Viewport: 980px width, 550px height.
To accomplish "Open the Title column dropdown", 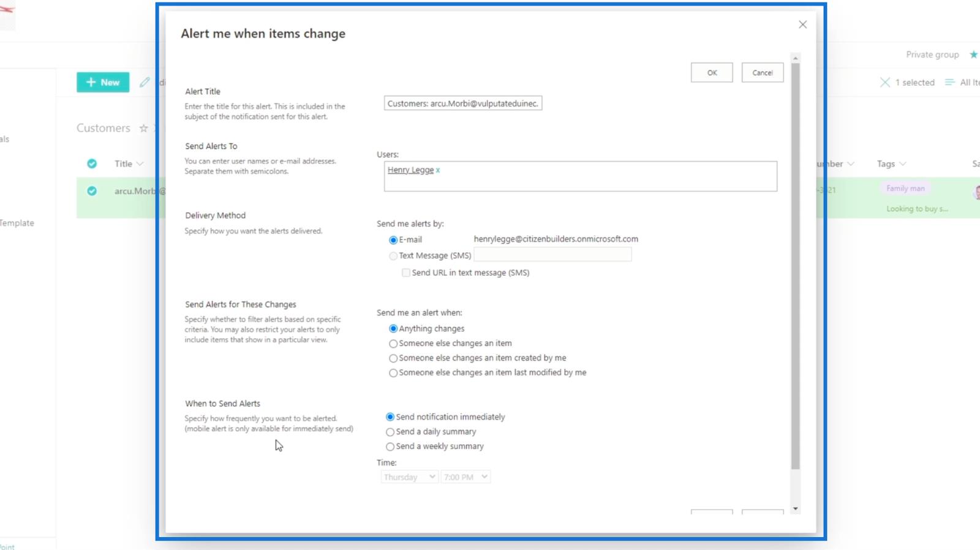I will [x=129, y=164].
